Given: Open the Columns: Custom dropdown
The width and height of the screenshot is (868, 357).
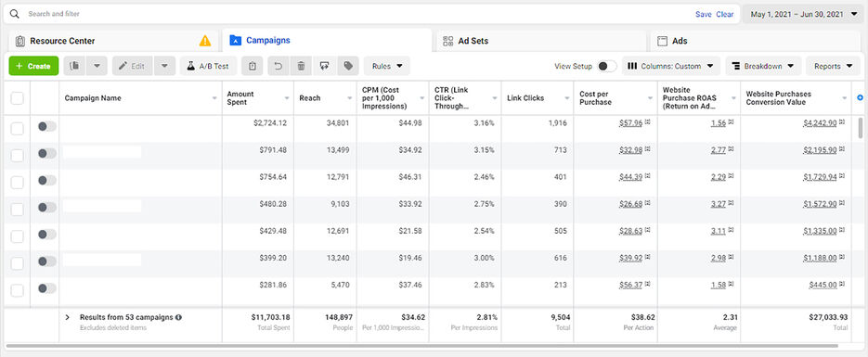Looking at the screenshot, I should coord(671,67).
